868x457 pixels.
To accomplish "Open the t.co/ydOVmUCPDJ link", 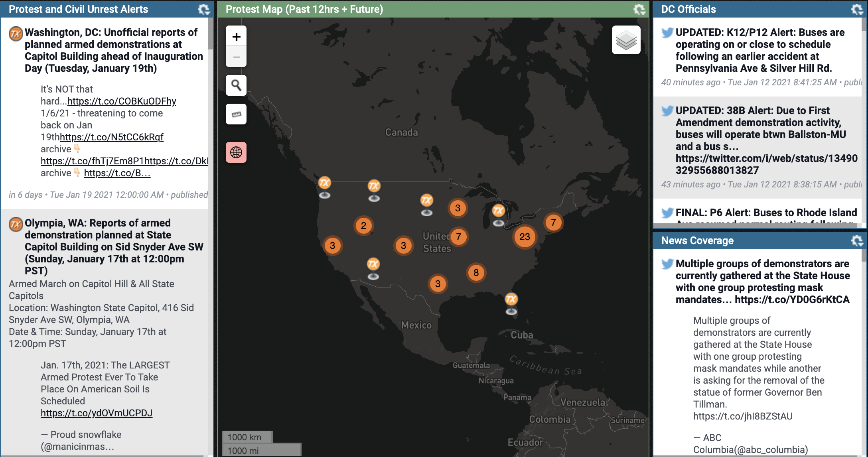I will pos(97,413).
